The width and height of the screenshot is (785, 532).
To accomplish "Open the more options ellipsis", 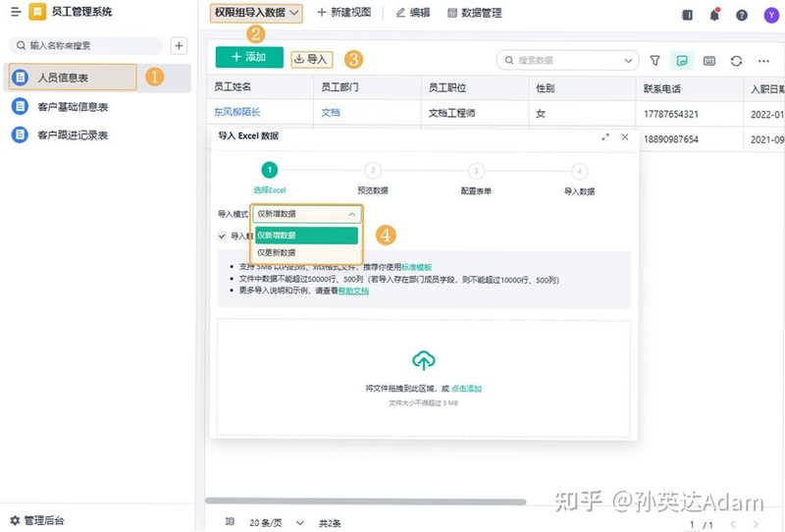I will tap(763, 61).
